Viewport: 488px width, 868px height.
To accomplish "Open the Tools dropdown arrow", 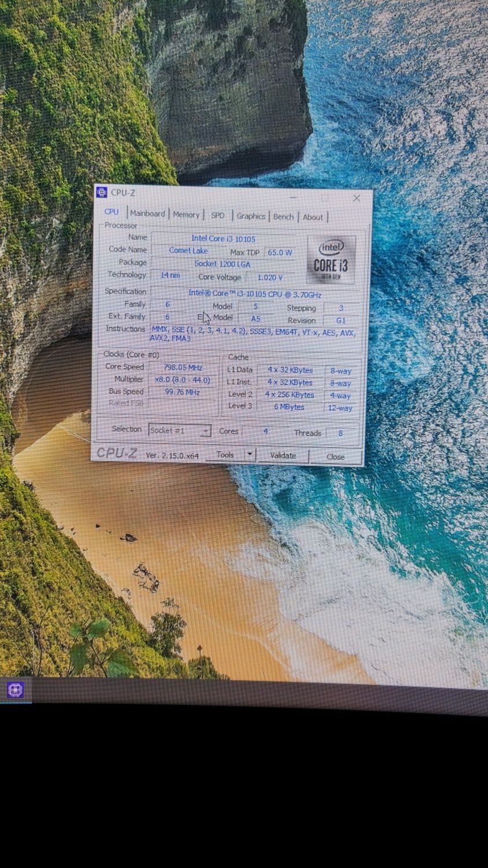I will click(250, 455).
